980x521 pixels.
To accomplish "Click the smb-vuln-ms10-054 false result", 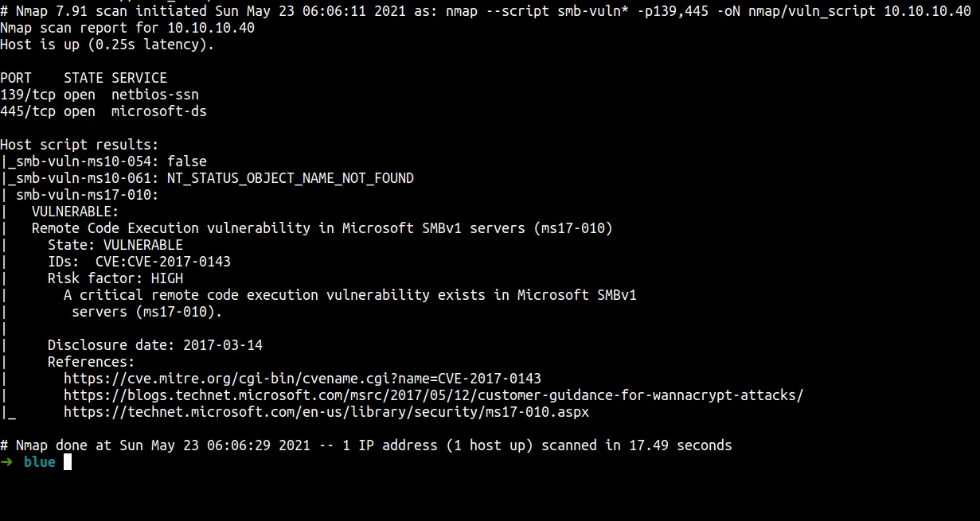I will click(103, 161).
